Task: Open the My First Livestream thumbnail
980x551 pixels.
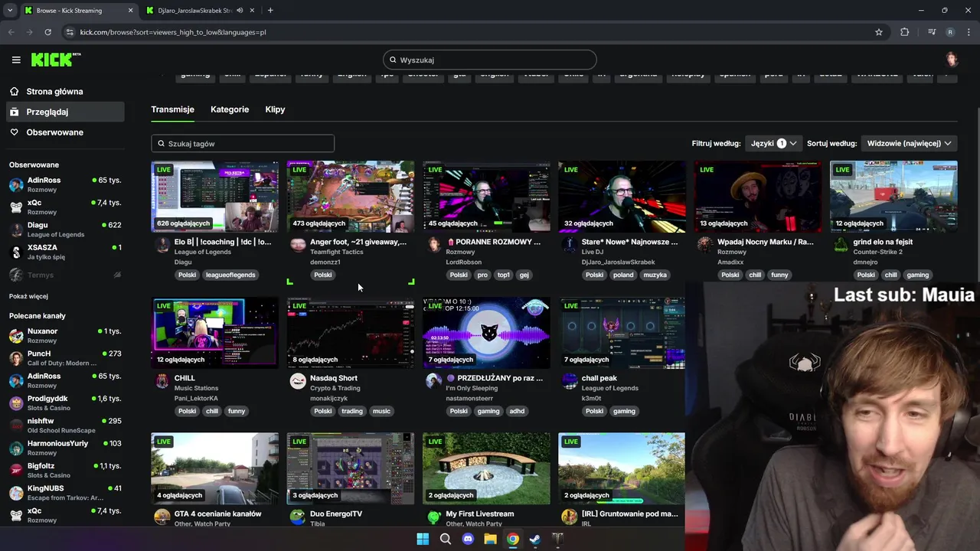Action: [x=486, y=468]
